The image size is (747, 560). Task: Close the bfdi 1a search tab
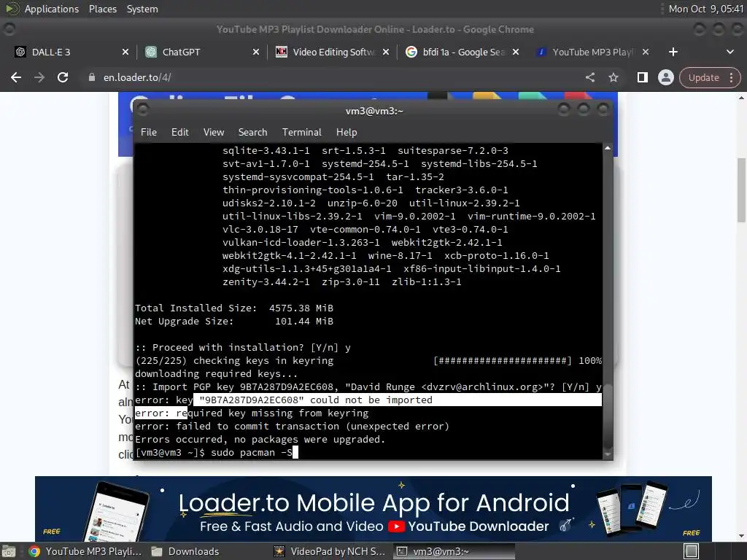[x=516, y=52]
